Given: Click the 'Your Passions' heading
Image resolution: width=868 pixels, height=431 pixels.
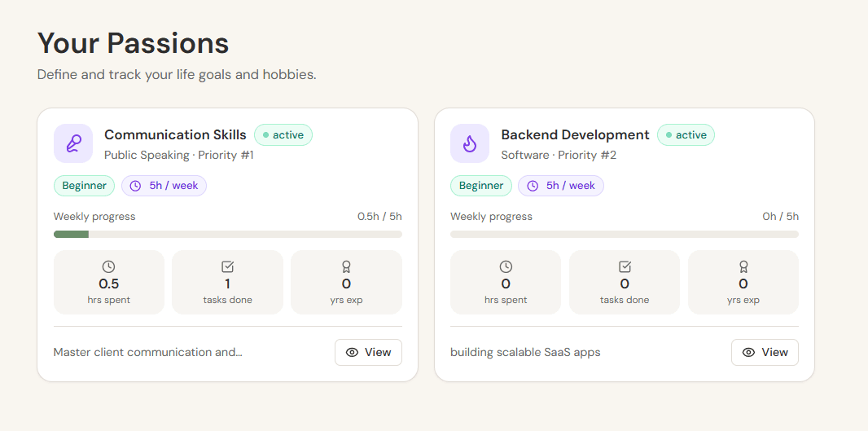Looking at the screenshot, I should click(133, 43).
